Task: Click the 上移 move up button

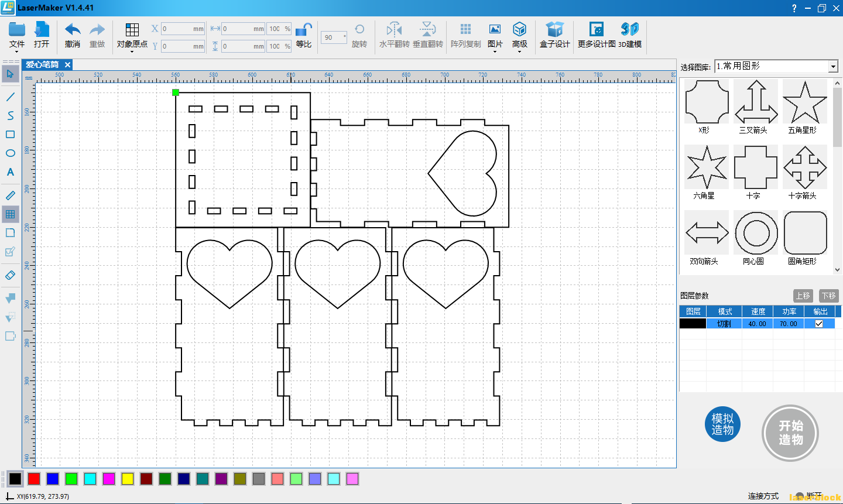Action: [803, 296]
